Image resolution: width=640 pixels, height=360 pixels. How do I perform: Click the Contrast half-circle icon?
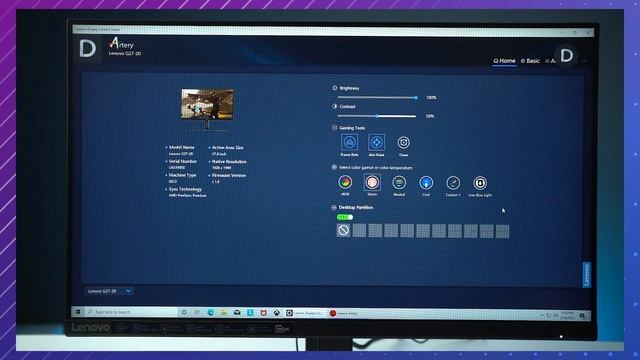(x=335, y=107)
